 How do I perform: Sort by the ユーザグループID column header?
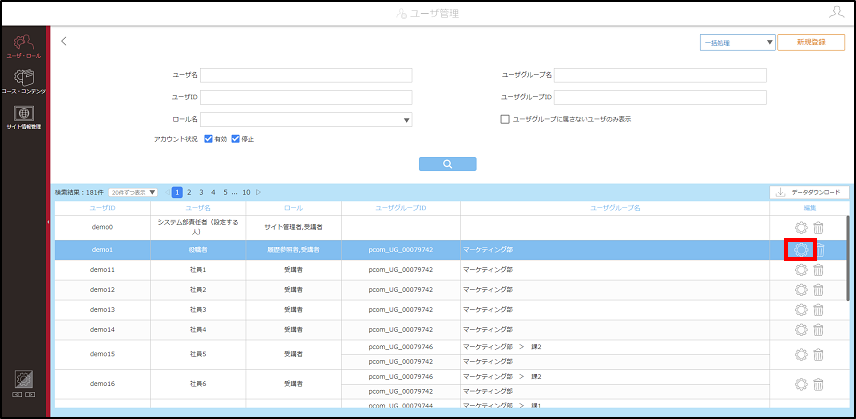point(401,208)
